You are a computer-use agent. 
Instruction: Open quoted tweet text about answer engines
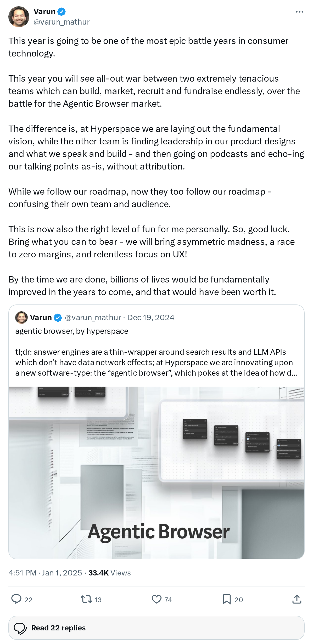pos(156,362)
